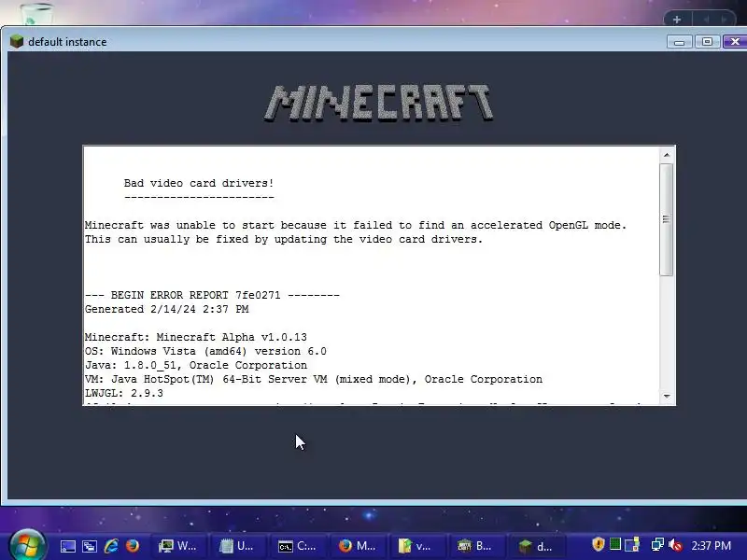Viewport: 747px width, 560px height.
Task: Open the network connection tray icon
Action: point(657,544)
